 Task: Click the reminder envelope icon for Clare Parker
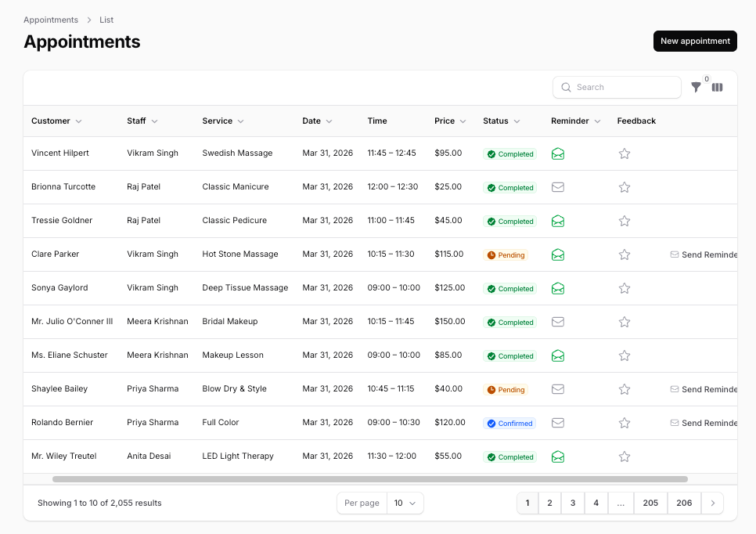tap(558, 254)
